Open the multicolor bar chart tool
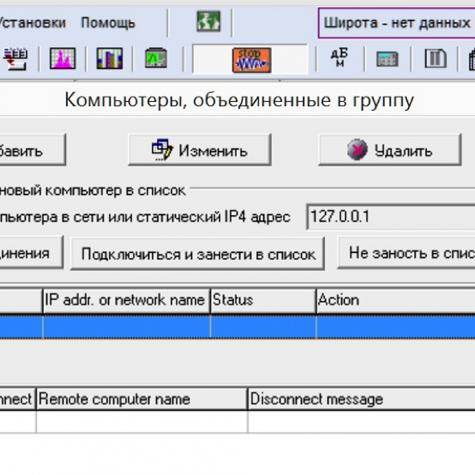This screenshot has width=475, height=475. coord(109,59)
